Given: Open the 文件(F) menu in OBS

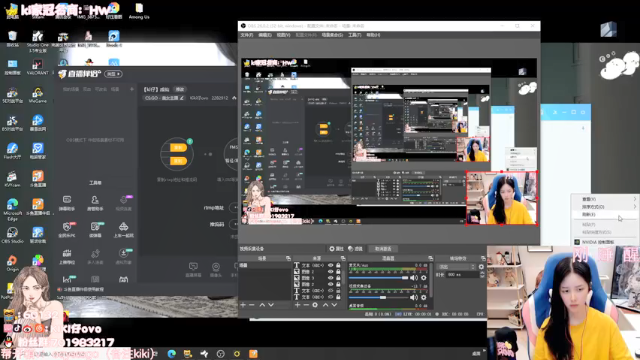Looking at the screenshot, I should tap(247, 35).
